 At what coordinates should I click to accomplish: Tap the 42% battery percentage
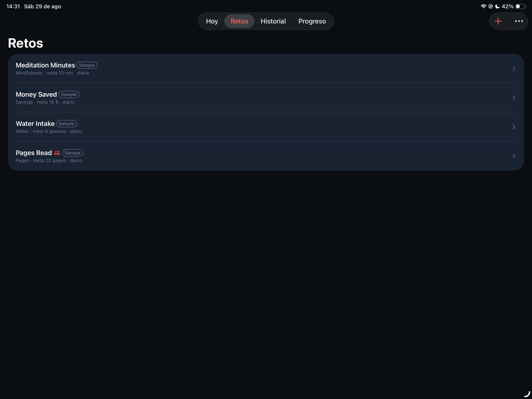pos(508,6)
